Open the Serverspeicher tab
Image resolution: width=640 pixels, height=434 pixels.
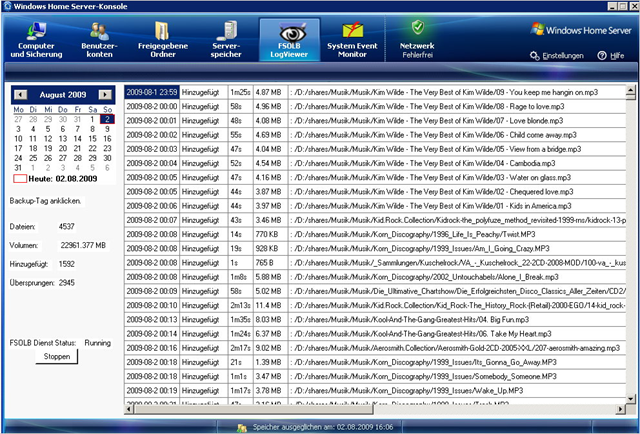coord(226,40)
